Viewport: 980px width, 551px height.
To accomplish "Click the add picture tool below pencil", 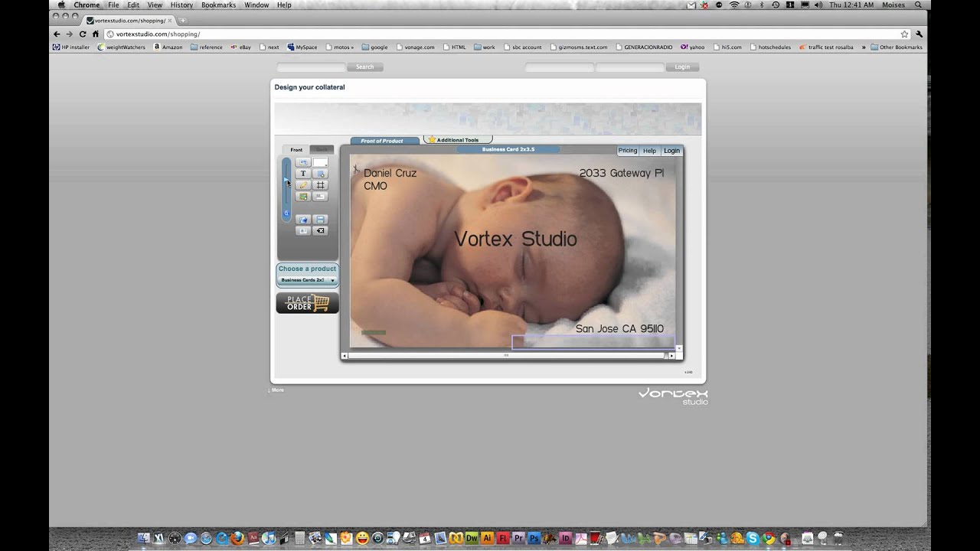I will pyautogui.click(x=303, y=197).
